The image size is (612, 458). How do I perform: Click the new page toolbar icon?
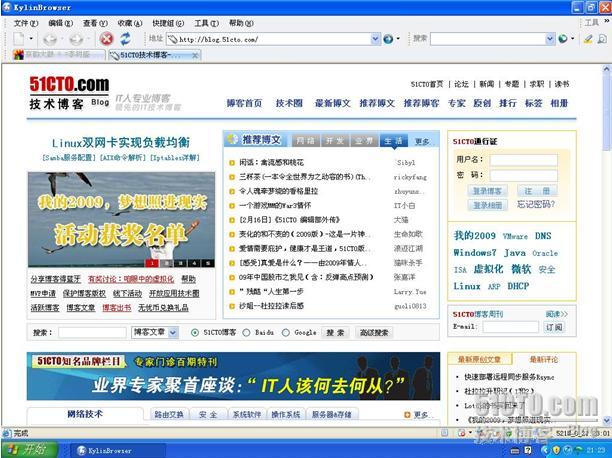[x=19, y=39]
